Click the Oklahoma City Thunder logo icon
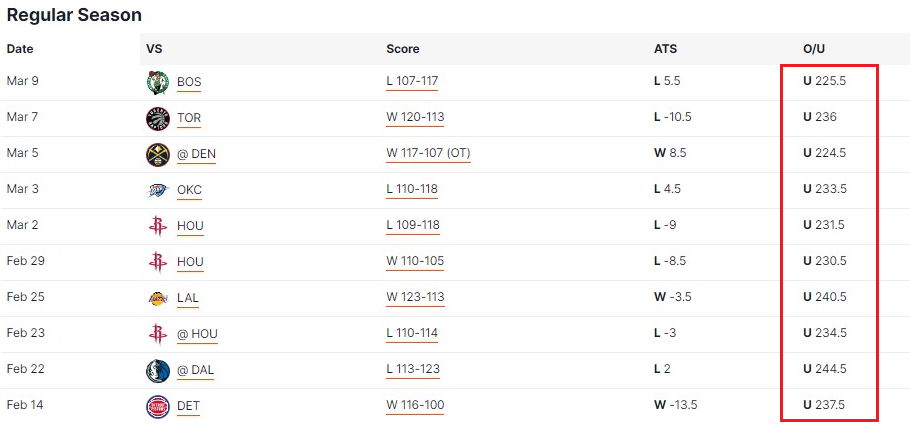Screen dimensions: 910x437 (x=158, y=190)
